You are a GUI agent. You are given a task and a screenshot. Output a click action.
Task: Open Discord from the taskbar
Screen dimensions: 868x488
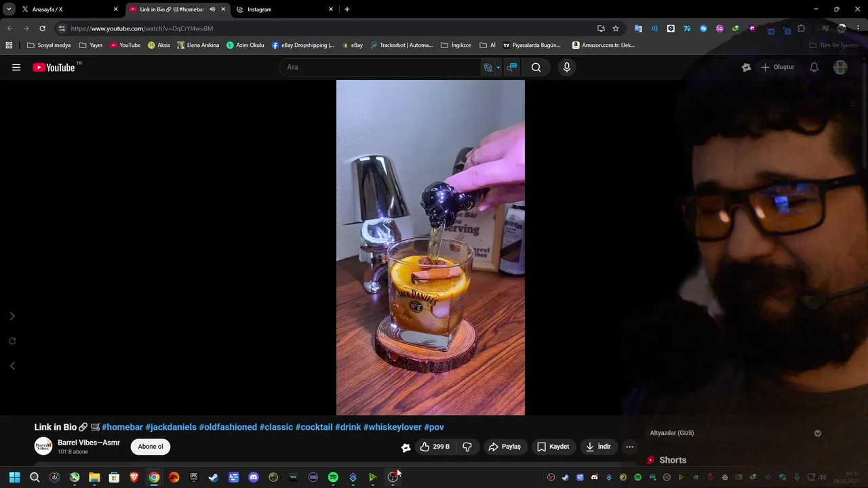pos(254,477)
